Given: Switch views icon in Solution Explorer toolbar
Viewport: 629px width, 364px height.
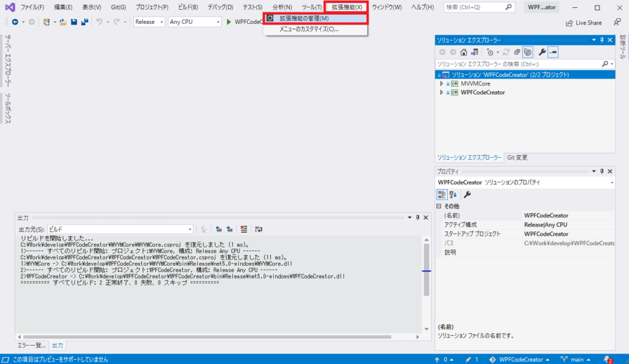Looking at the screenshot, I should pyautogui.click(x=475, y=52).
